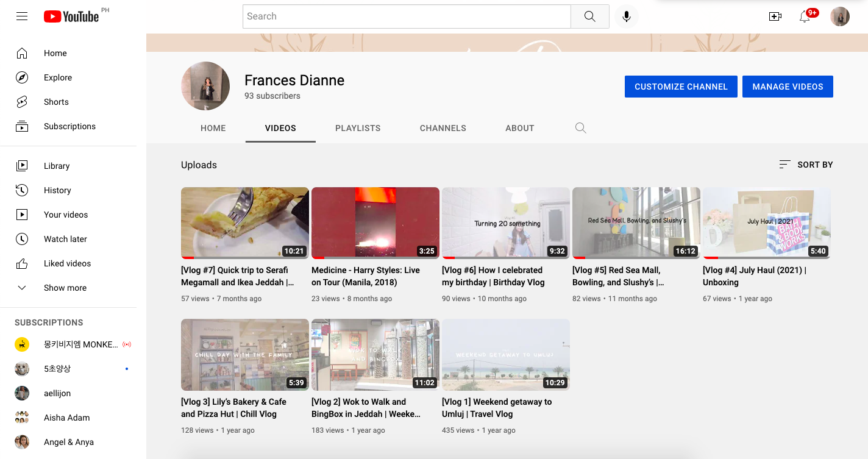The width and height of the screenshot is (868, 459).
Task: Click the Home icon in sidebar
Action: coord(22,53)
